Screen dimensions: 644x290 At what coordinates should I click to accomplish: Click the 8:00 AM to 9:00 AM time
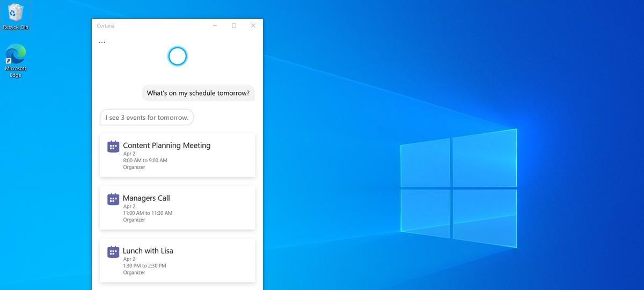pos(145,160)
